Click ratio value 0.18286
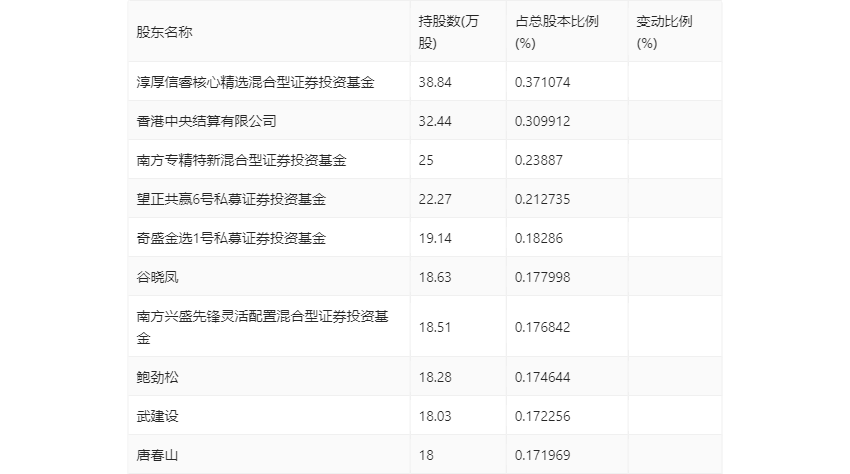The height and width of the screenshot is (474, 850). tap(539, 238)
